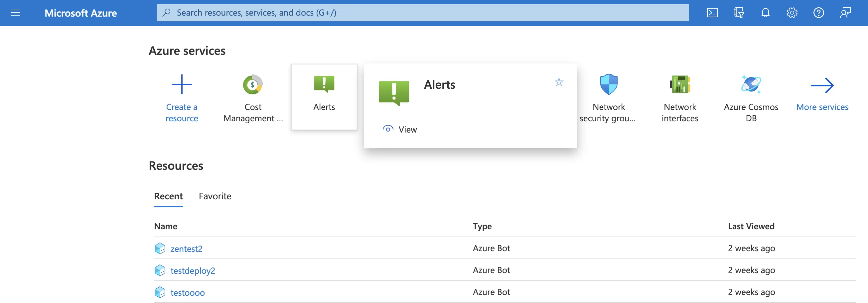The height and width of the screenshot is (303, 868).
Task: Click View in the Alerts popup
Action: pyautogui.click(x=407, y=129)
